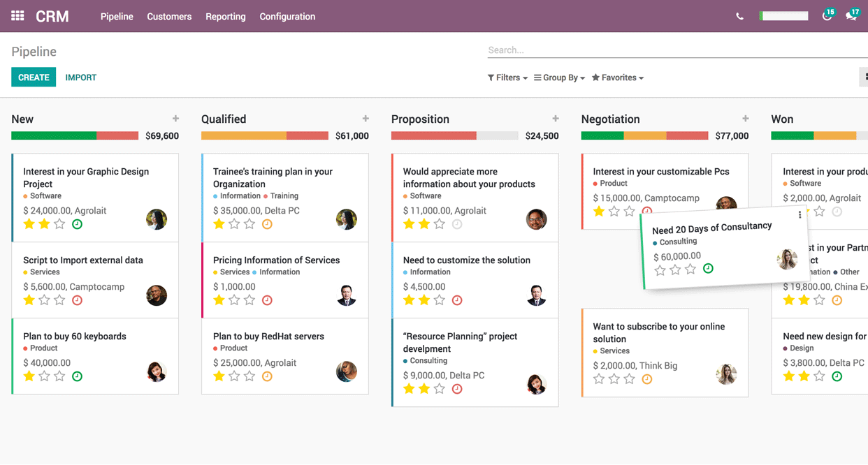Viewport: 868px width, 465px height.
Task: Expand the Filters dropdown
Action: (x=507, y=77)
